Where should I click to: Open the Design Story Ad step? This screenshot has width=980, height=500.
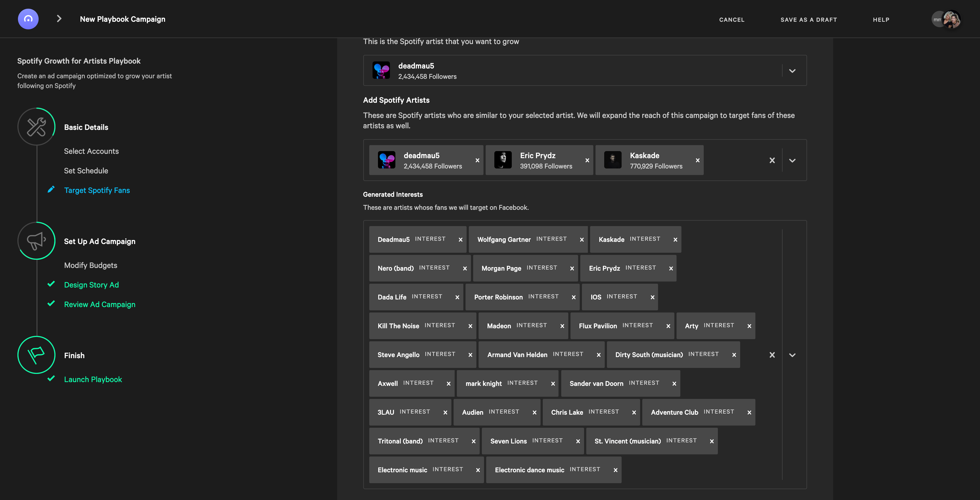pos(91,285)
